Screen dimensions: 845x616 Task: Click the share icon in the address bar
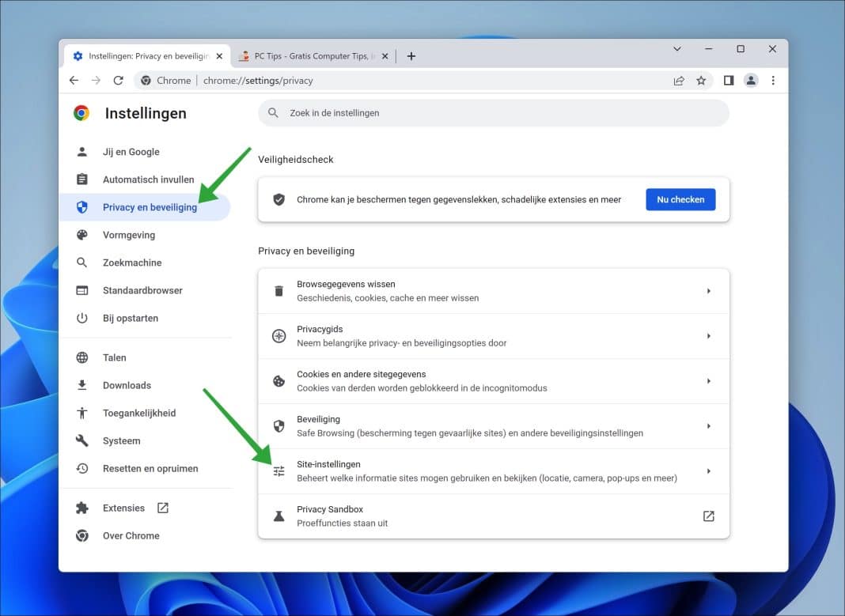click(x=679, y=80)
